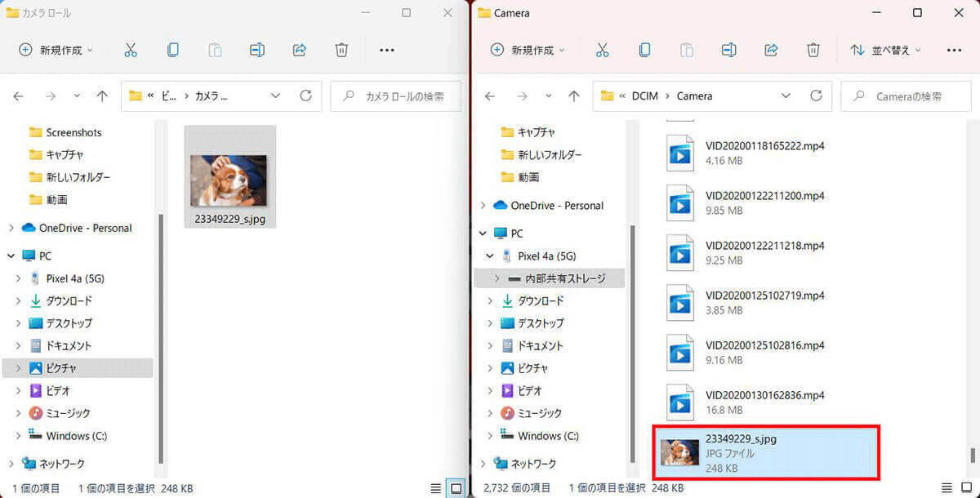
Task: Click the Cameraの検索 search field
Action: tap(906, 96)
